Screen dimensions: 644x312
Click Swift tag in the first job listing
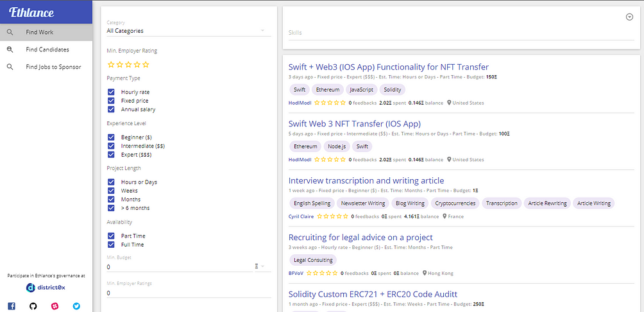tap(300, 90)
